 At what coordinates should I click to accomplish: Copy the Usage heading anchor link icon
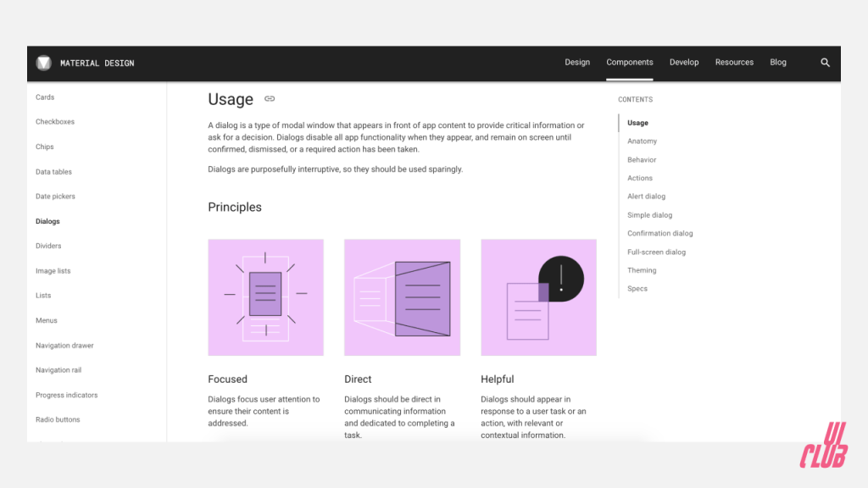coord(270,99)
